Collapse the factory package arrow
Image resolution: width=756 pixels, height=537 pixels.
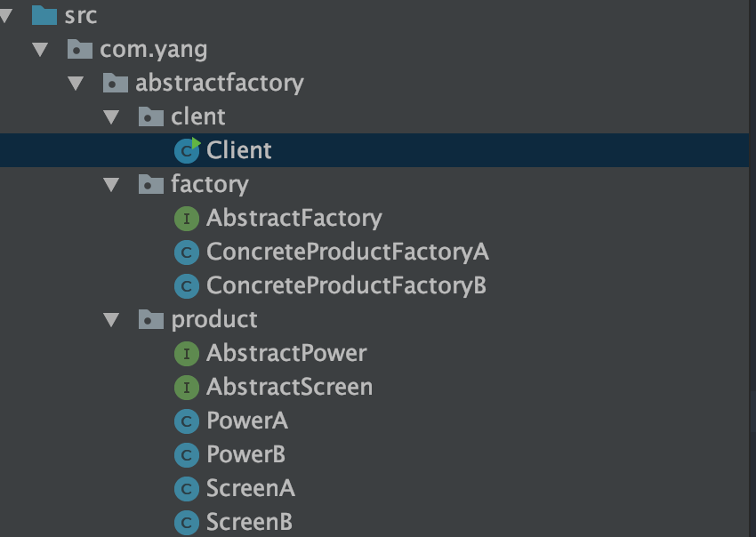111,184
